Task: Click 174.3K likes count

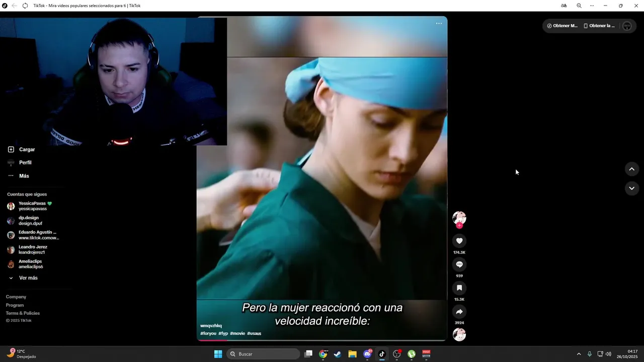Action: tap(459, 252)
